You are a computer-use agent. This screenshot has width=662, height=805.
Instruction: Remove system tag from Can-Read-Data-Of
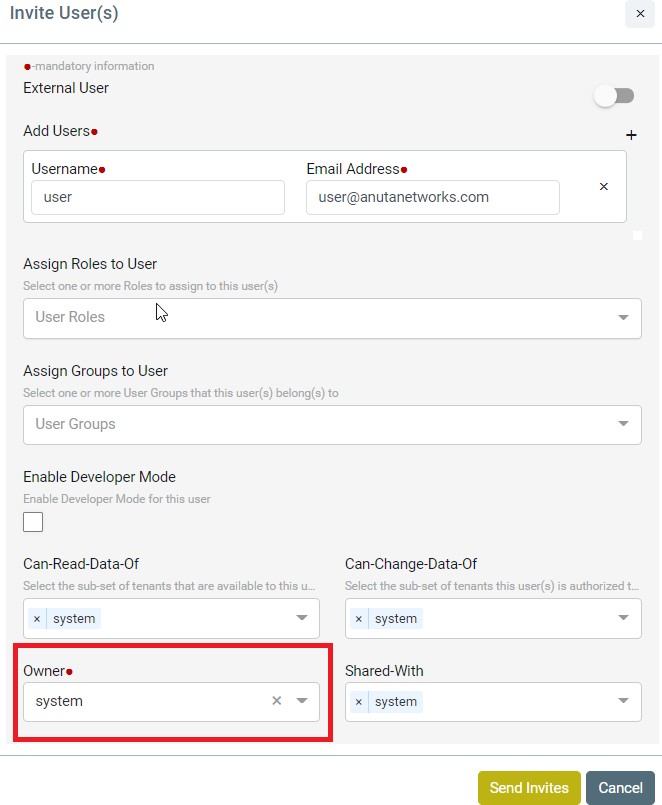click(x=37, y=619)
